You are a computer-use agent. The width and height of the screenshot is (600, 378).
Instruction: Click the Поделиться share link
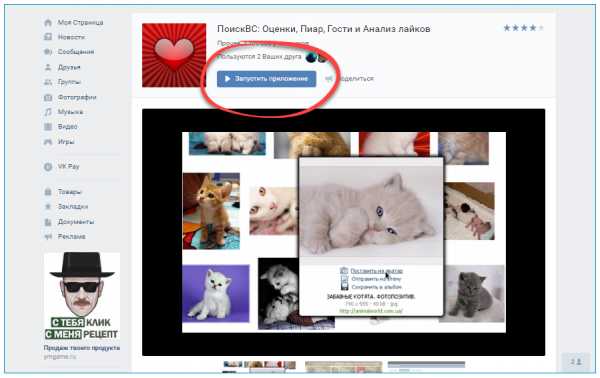coord(350,78)
